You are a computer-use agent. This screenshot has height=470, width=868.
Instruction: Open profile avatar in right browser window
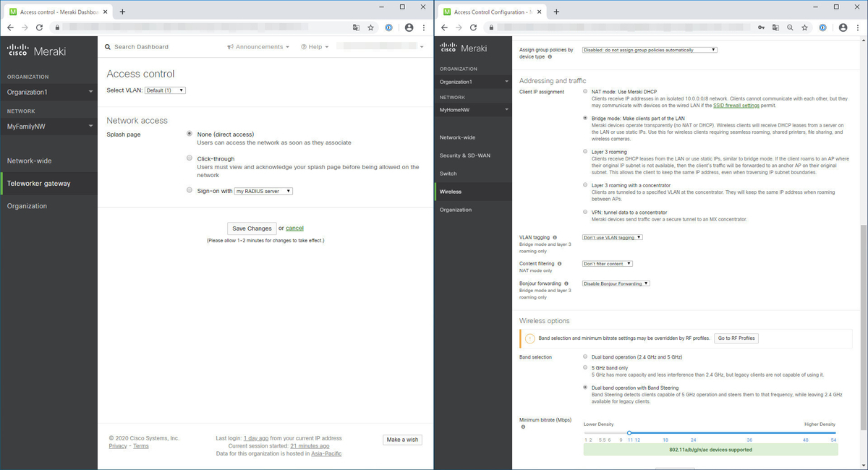click(x=843, y=27)
